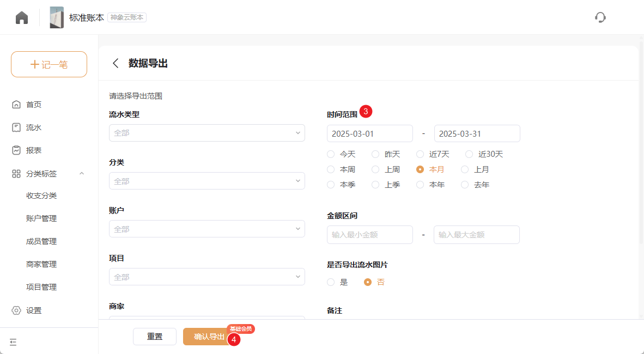Image resolution: width=644 pixels, height=354 pixels.
Task: Click the back arrow beside 数据导出
Action: (116, 63)
